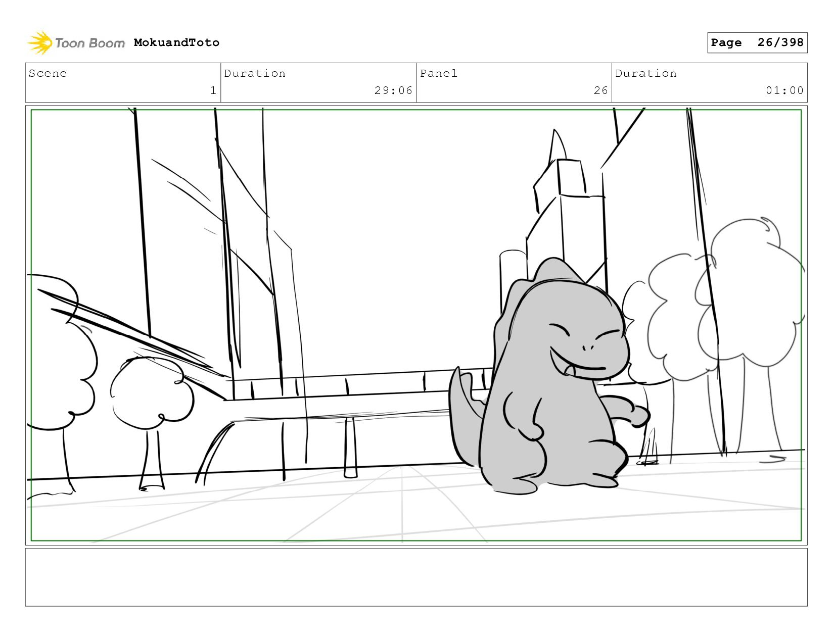Image resolution: width=834 pixels, height=644 pixels.
Task: Click panel duration value 01:00
Action: pyautogui.click(x=784, y=90)
